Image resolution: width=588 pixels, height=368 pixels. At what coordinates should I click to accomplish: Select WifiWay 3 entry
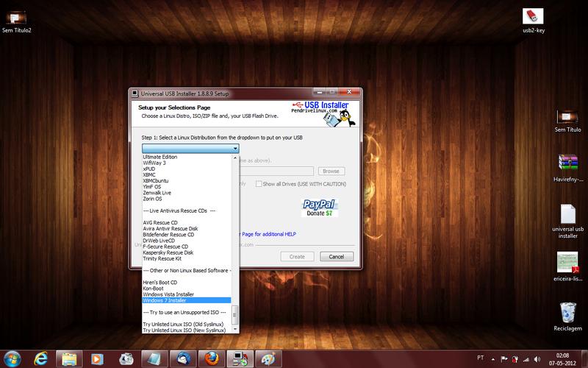tap(187, 163)
